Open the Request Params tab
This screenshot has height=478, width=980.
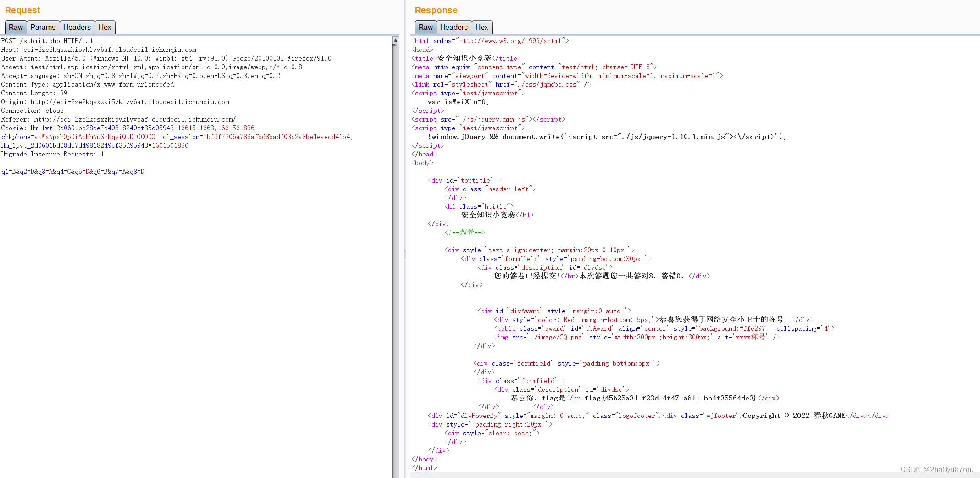tap(43, 27)
